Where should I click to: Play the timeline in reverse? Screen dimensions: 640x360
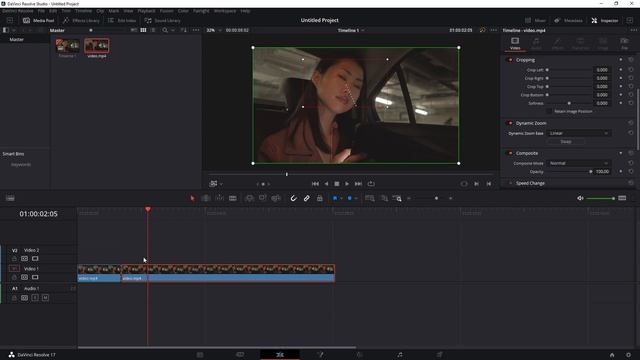coord(326,184)
